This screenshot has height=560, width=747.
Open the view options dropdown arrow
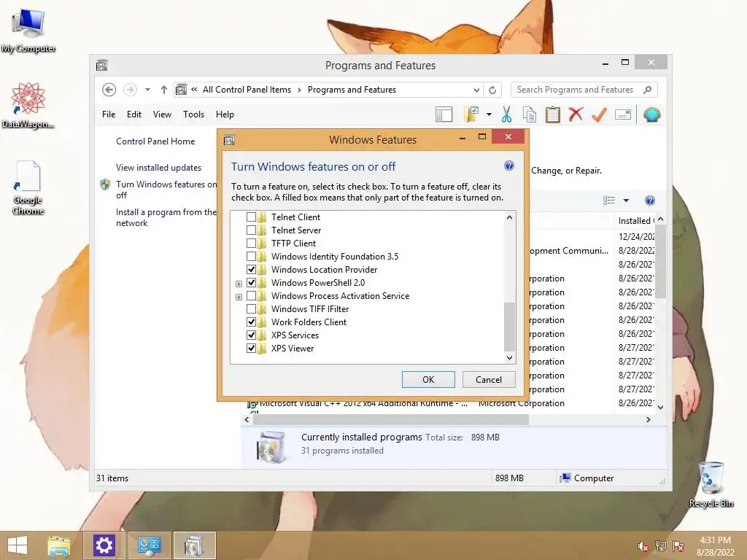[626, 201]
